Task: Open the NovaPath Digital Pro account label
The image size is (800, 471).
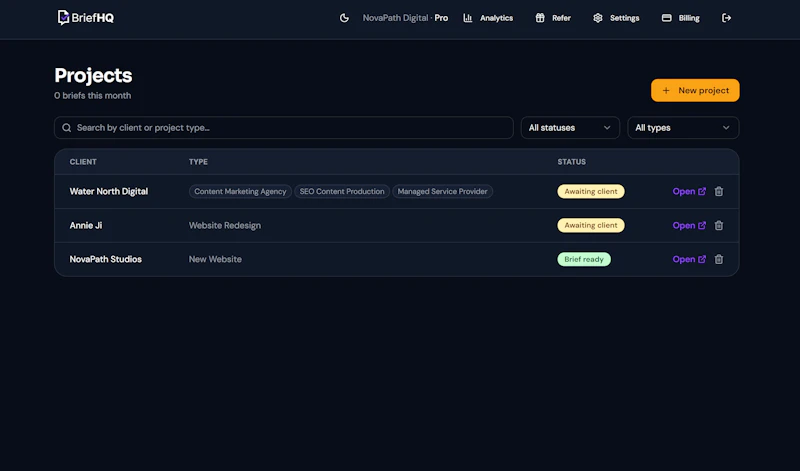Action: 405,18
